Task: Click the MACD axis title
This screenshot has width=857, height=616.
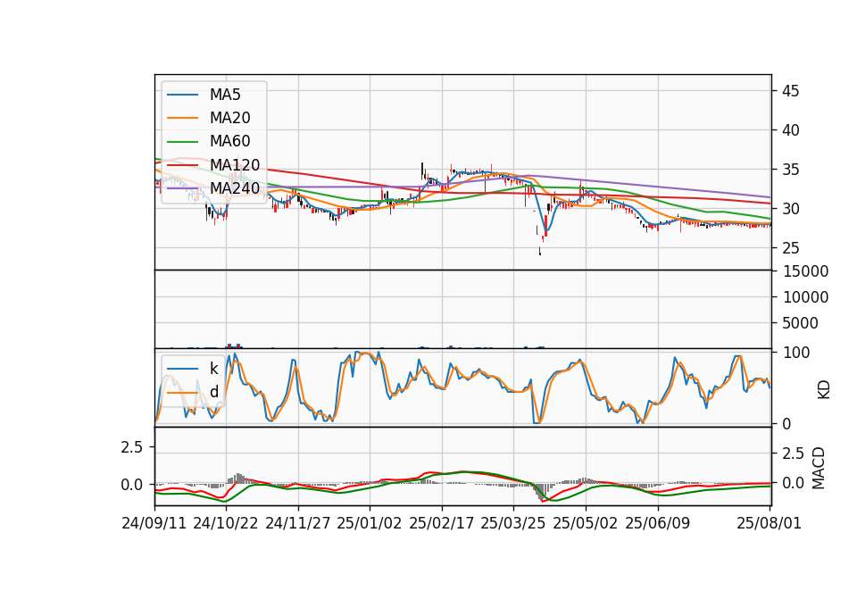Action: (819, 469)
